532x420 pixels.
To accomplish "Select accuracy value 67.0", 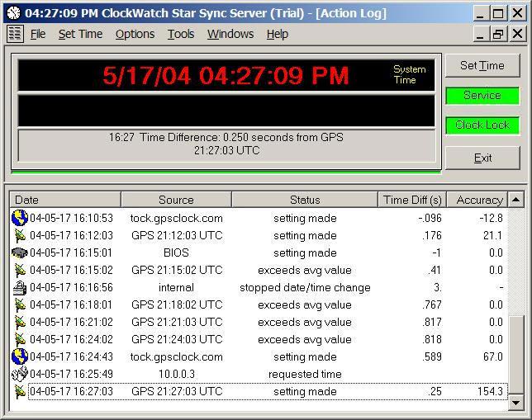I will 492,356.
